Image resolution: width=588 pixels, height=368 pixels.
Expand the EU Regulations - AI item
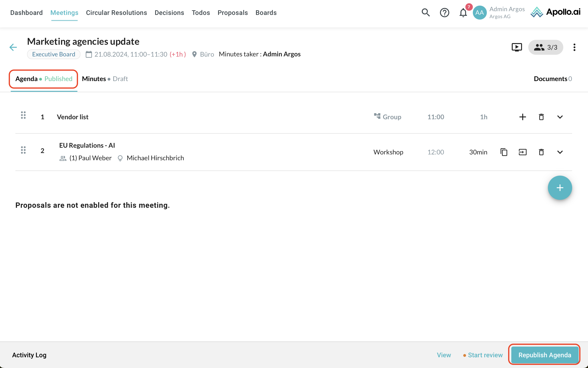tap(560, 152)
